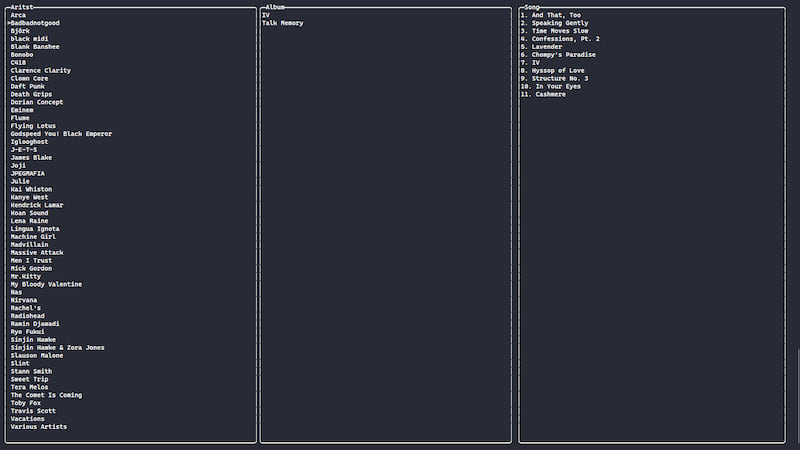Select the Various Artists entry
Viewport: 800px width, 450px height.
click(x=39, y=427)
